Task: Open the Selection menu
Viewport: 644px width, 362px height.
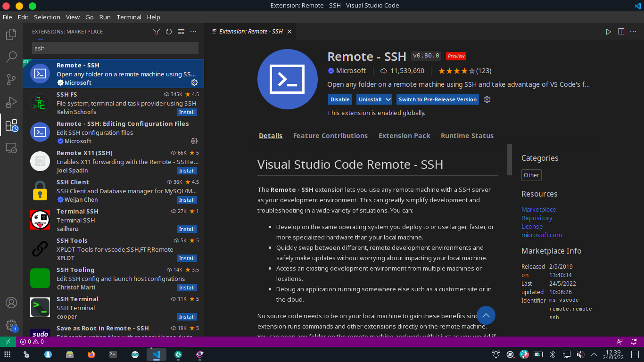Action: tap(47, 17)
